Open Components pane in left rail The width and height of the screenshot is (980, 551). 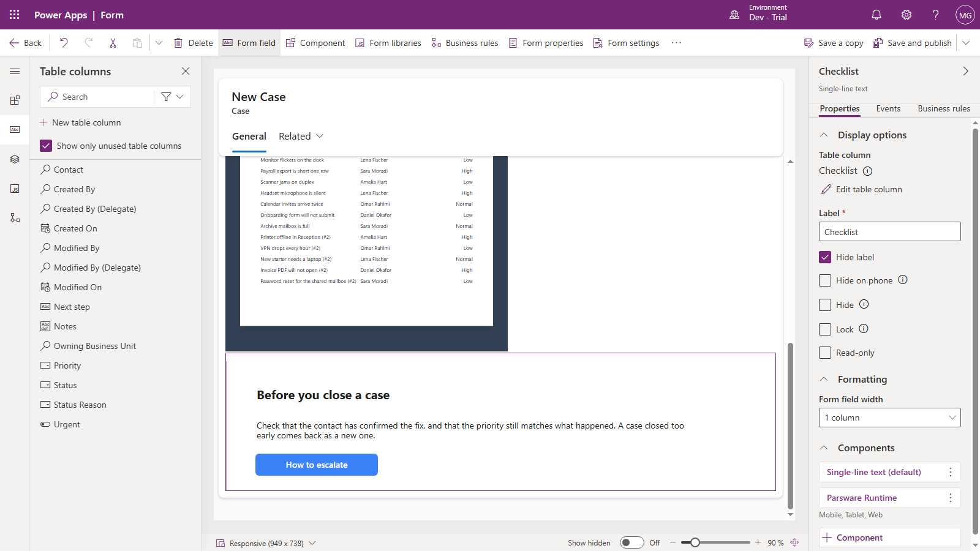pyautogui.click(x=15, y=100)
